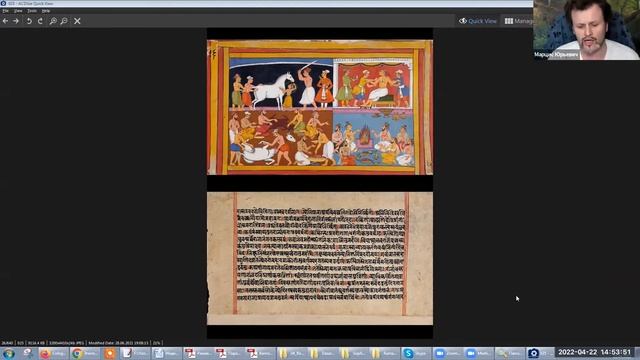Open the orange circular taskbar icon
Image resolution: width=640 pixels, height=360 pixels.
click(x=109, y=353)
